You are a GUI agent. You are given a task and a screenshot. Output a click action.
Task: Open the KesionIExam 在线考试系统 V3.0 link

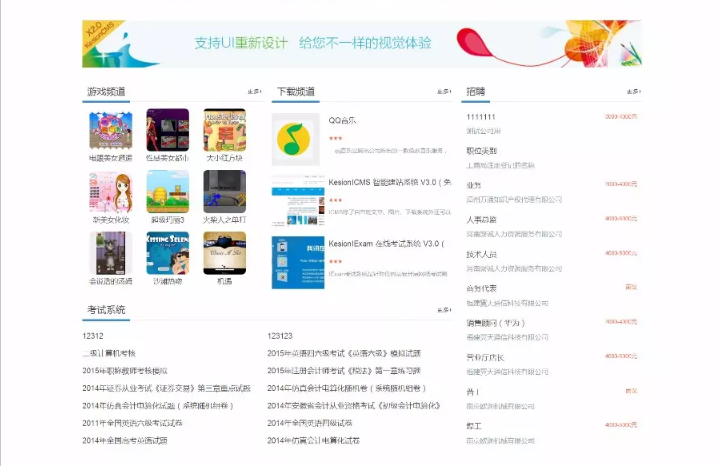385,244
